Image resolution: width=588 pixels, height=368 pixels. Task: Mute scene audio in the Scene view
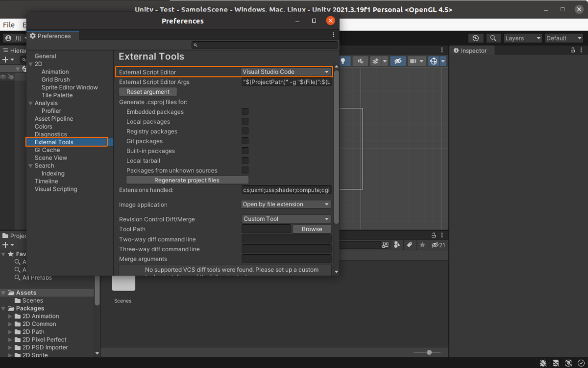(x=360, y=61)
